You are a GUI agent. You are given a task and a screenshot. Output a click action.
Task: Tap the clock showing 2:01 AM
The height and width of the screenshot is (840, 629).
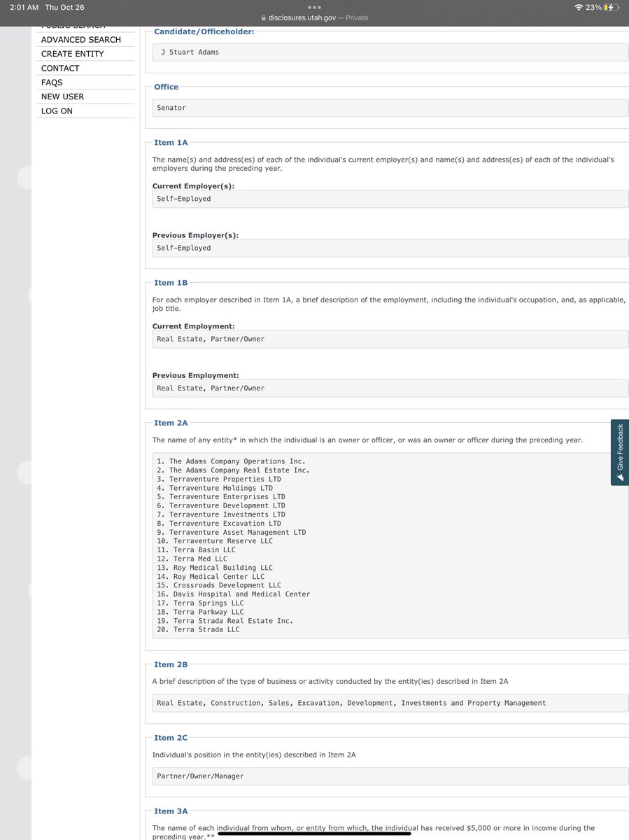(x=24, y=8)
